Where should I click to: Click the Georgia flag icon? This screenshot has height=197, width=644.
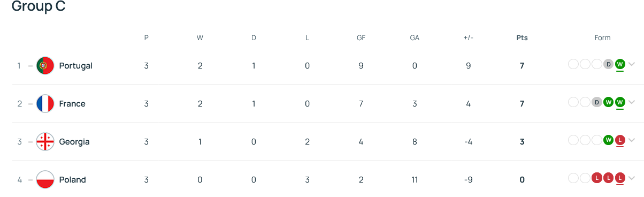(45, 142)
